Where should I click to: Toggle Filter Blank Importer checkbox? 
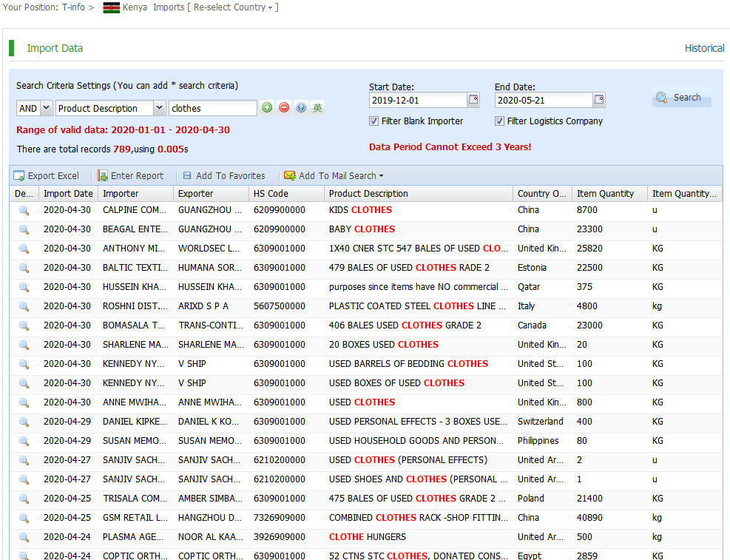pyautogui.click(x=374, y=121)
